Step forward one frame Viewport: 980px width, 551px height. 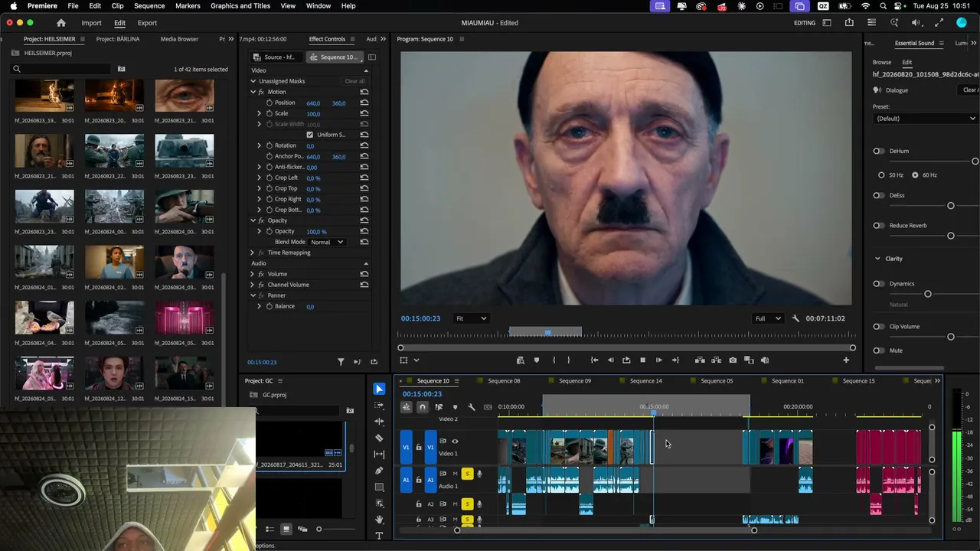658,360
